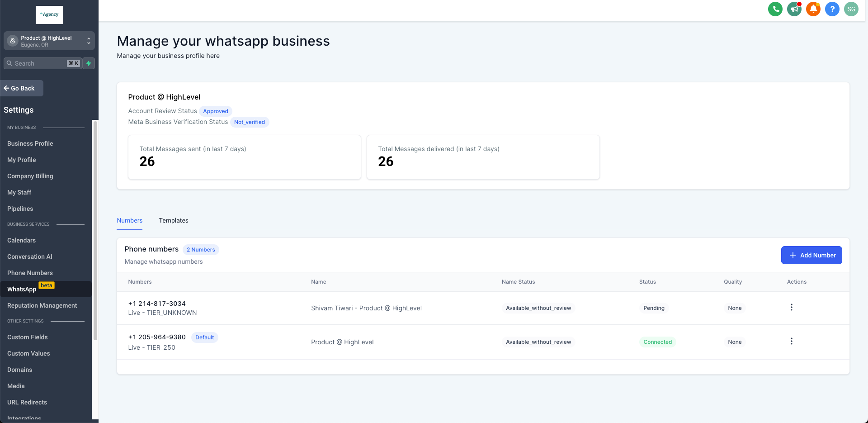Open Media settings

(16, 386)
